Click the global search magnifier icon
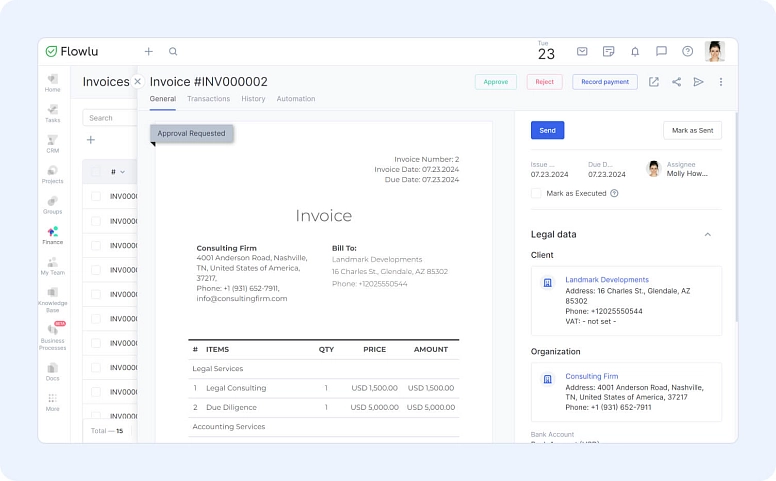Image resolution: width=776 pixels, height=481 pixels. point(173,52)
